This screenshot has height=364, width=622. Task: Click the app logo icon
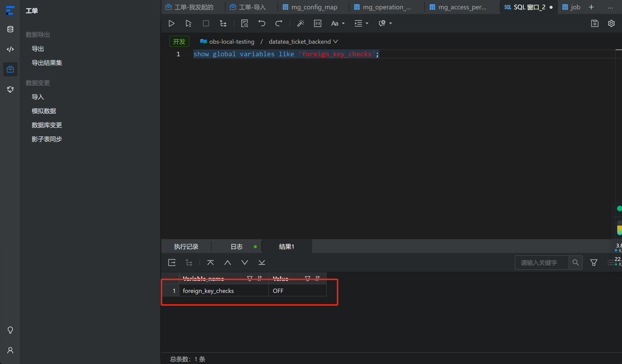click(x=10, y=11)
